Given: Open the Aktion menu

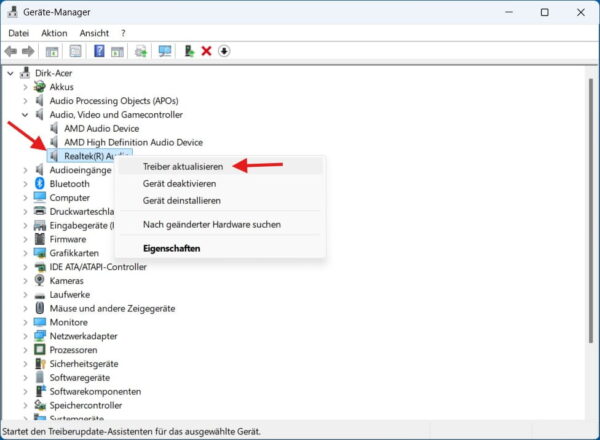Looking at the screenshot, I should point(54,33).
